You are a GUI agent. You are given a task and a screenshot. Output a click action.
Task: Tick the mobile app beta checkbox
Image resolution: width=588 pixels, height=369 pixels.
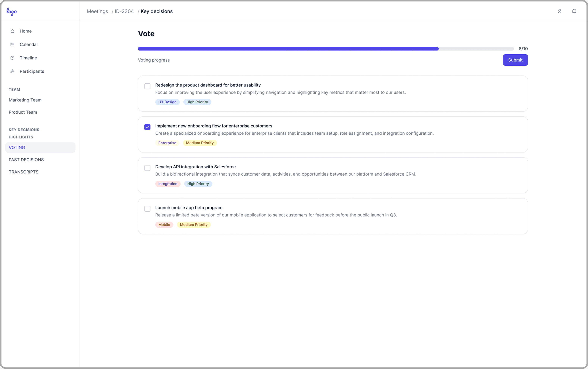(x=147, y=209)
